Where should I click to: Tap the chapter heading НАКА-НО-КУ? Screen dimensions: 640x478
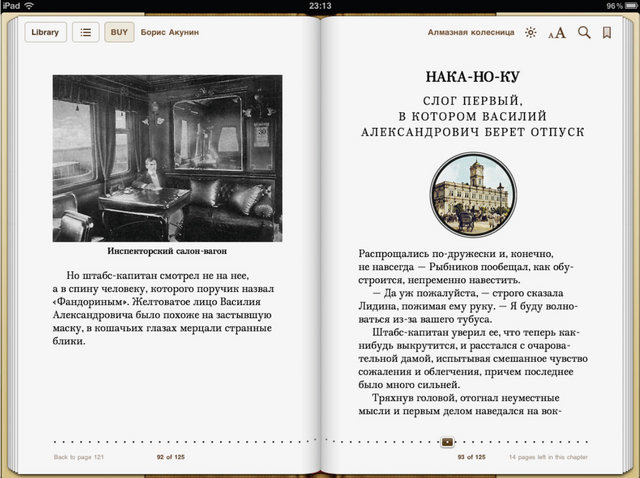472,77
